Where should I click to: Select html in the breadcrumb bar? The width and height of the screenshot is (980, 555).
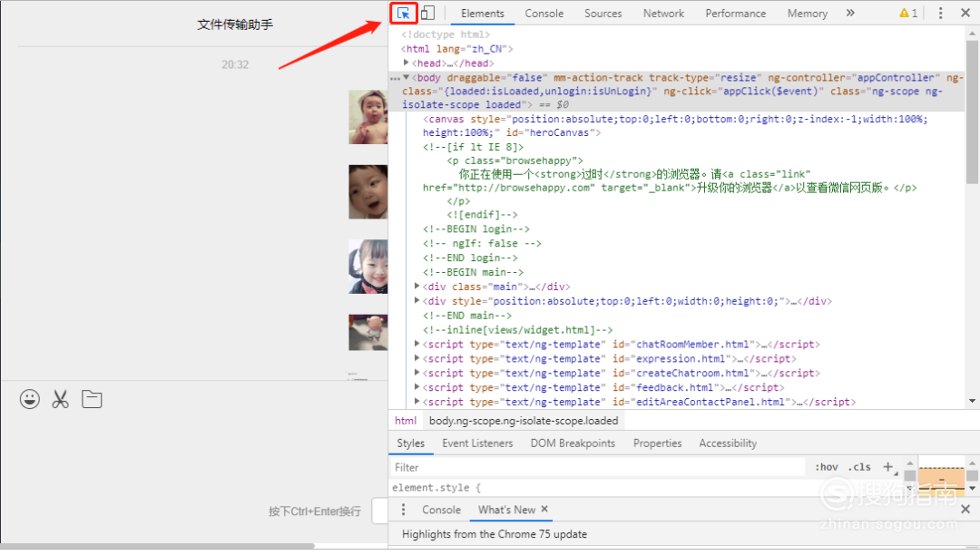406,421
